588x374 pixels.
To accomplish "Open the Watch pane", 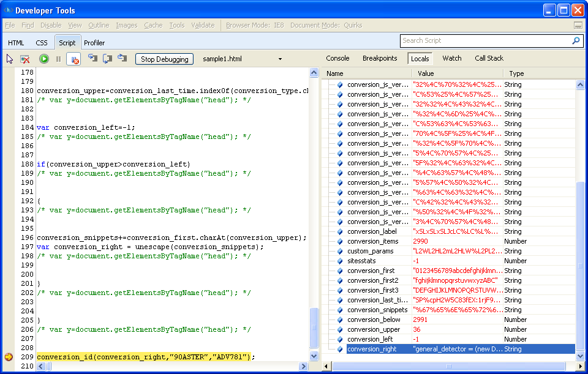I will tap(451, 58).
